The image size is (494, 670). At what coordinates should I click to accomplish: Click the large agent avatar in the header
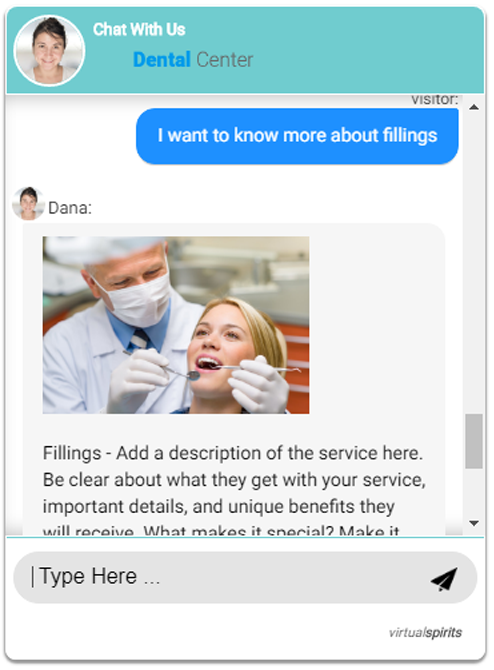click(x=49, y=50)
